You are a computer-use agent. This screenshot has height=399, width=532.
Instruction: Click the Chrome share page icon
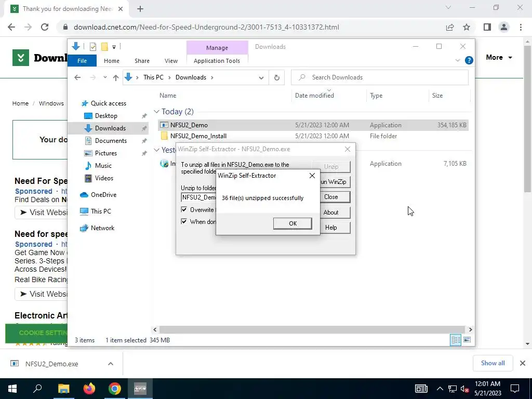(x=450, y=27)
